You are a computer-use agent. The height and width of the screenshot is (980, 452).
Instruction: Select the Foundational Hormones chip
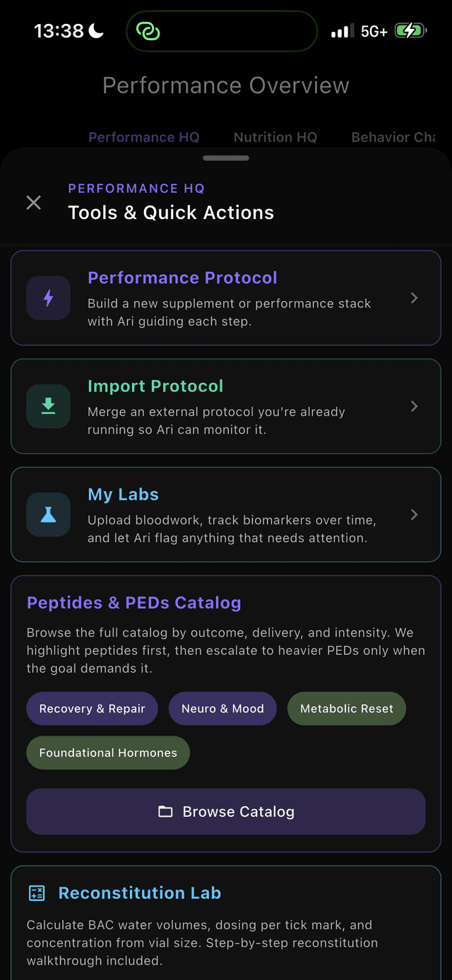[108, 753]
